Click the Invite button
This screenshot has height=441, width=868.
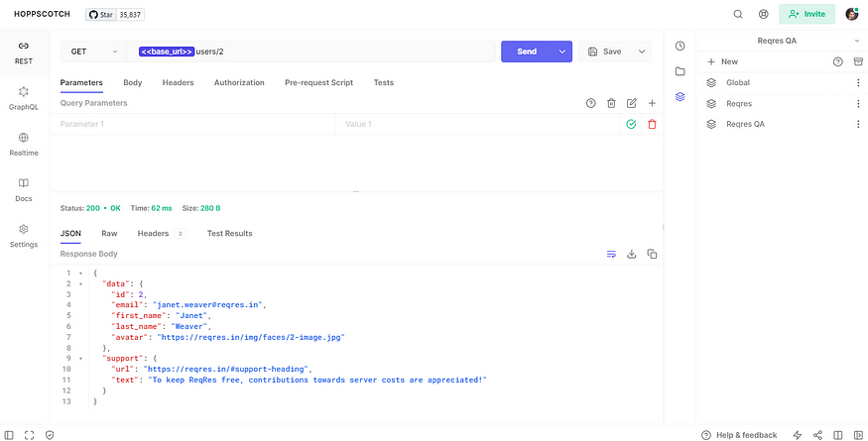pyautogui.click(x=806, y=15)
